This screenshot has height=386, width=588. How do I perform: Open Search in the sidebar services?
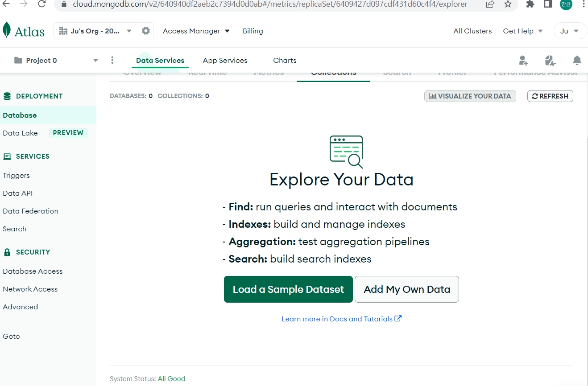point(14,229)
